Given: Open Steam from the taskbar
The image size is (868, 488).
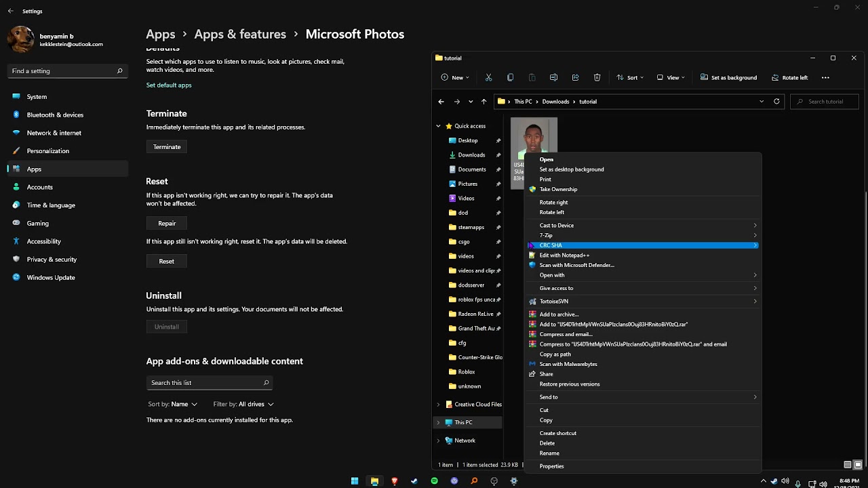Looking at the screenshot, I should 414,481.
